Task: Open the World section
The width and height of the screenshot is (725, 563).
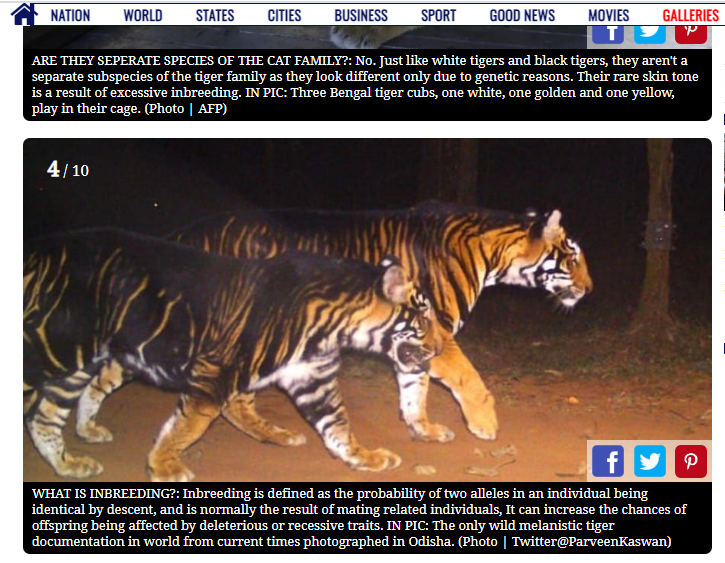Action: (x=143, y=16)
